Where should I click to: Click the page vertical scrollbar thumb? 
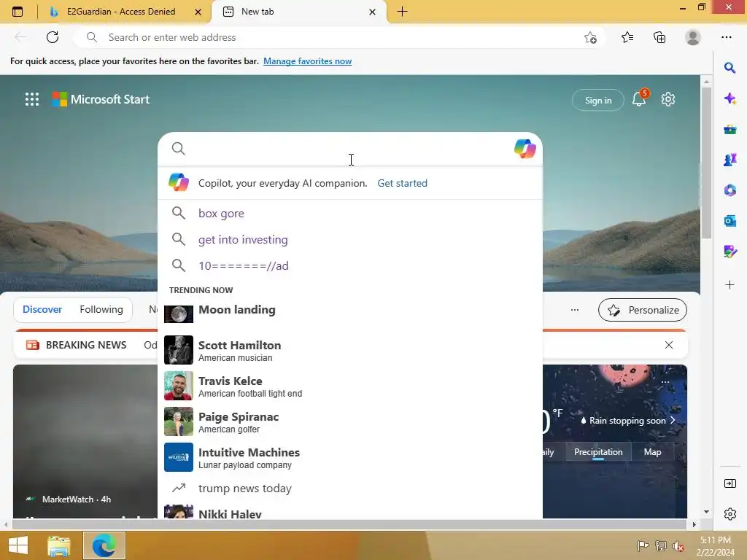706,163
